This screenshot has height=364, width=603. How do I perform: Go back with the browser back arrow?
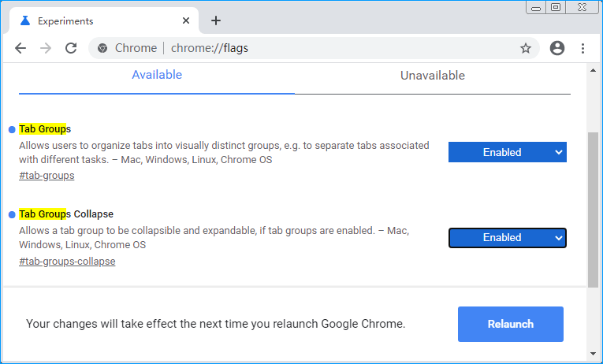[20, 48]
